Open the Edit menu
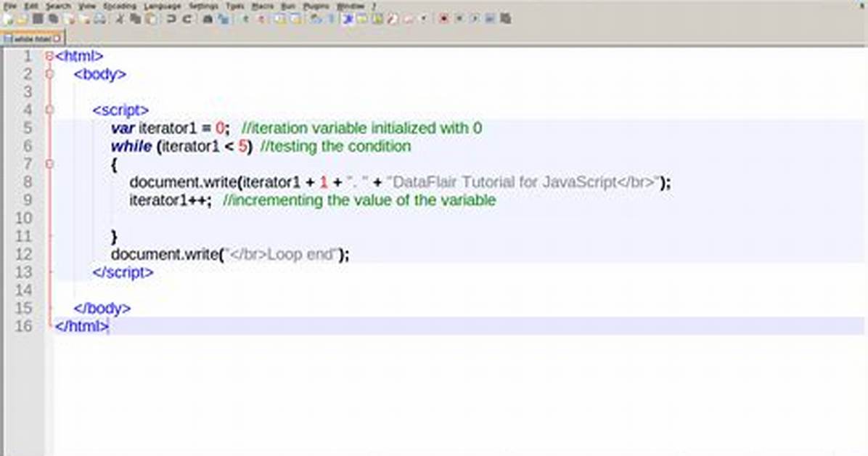This screenshot has height=456, width=868. point(31,6)
